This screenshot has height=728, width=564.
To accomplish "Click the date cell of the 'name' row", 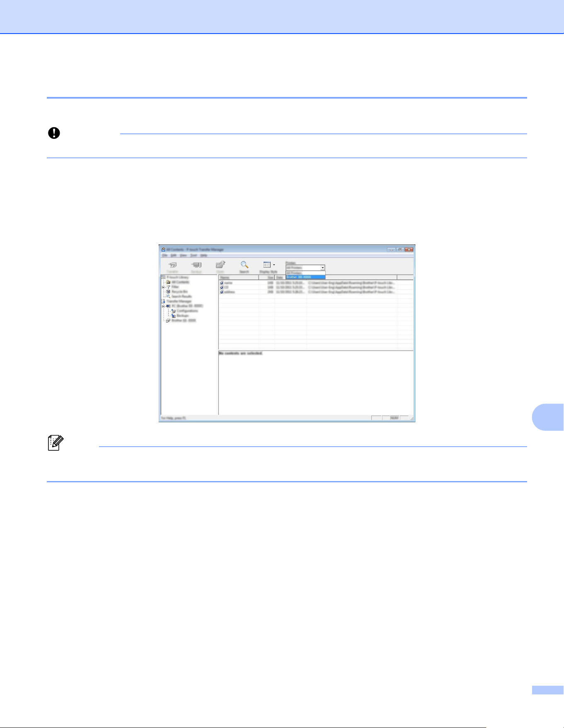I will click(x=290, y=283).
